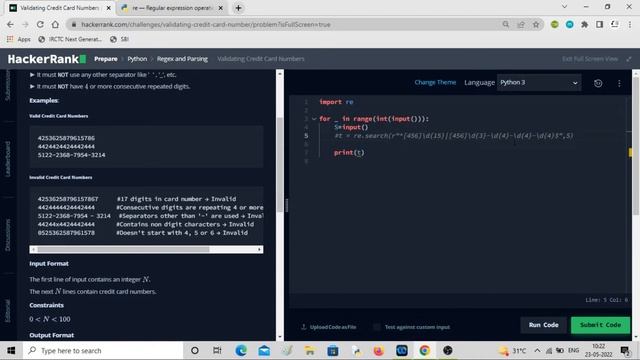The height and width of the screenshot is (360, 640).
Task: Open the Apps bookmark shortcut
Action: (19, 39)
